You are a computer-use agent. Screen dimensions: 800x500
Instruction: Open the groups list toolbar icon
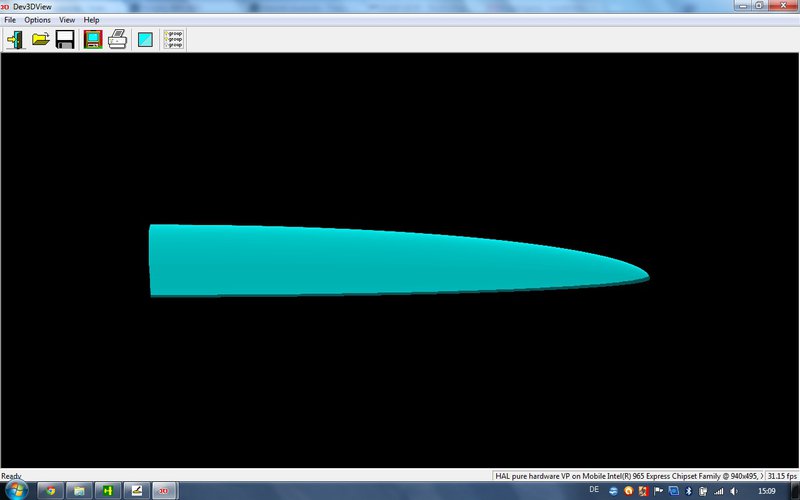coord(173,40)
